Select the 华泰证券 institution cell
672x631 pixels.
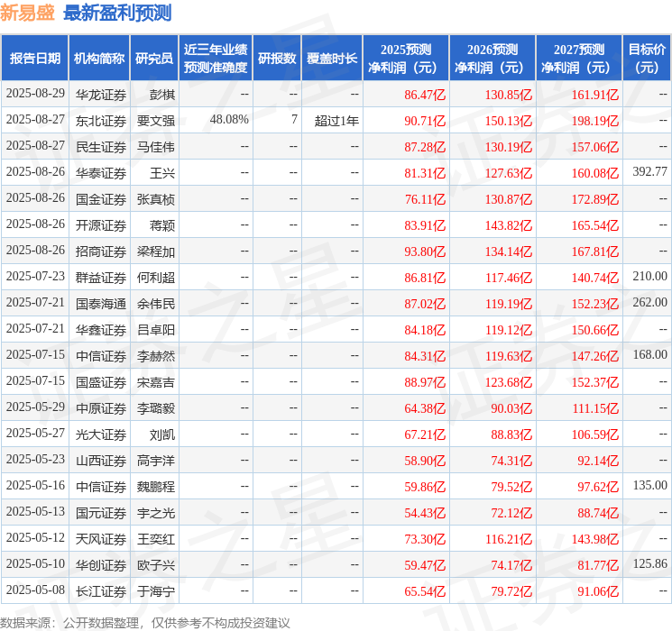(x=101, y=173)
